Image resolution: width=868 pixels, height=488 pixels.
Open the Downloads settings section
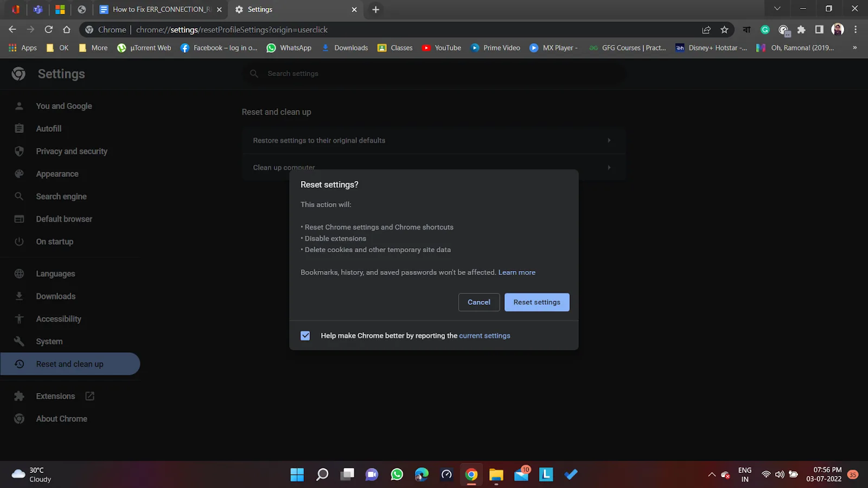[55, 297]
